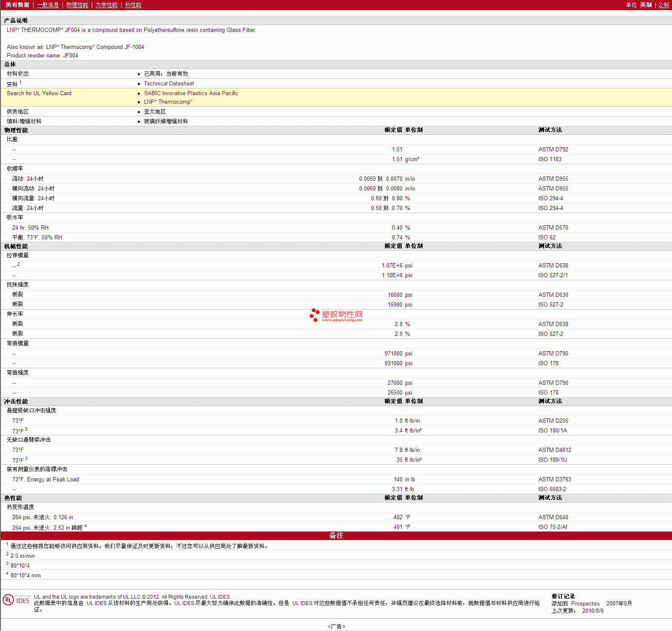Select the ASTM D4812 test method
672x631 pixels.
pos(555,450)
